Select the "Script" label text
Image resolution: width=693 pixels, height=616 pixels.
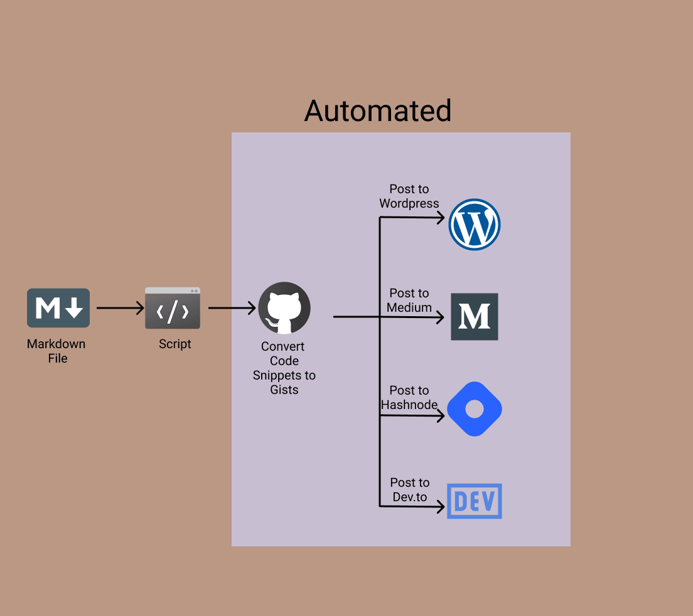pos(175,344)
